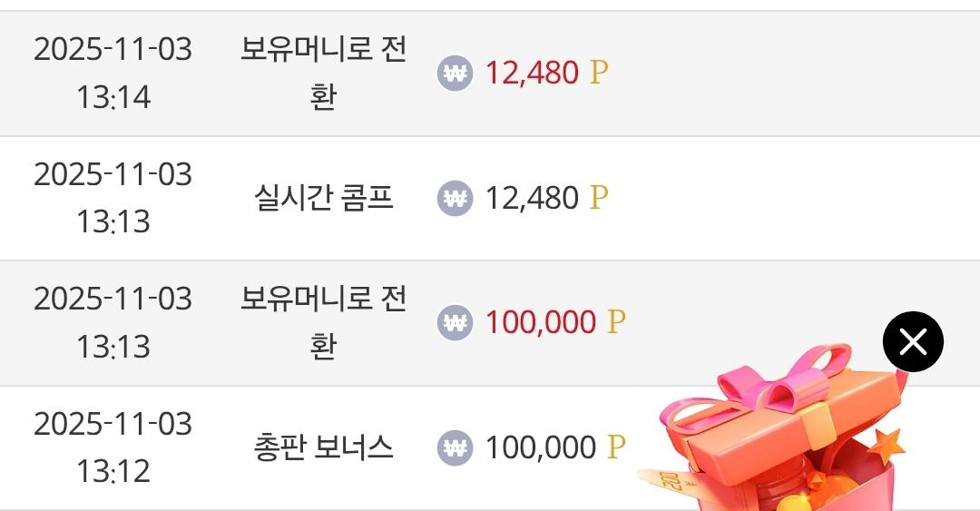This screenshot has width=980, height=511.
Task: Tap gold P symbol in 총판 보너스 row
Action: coord(616,447)
